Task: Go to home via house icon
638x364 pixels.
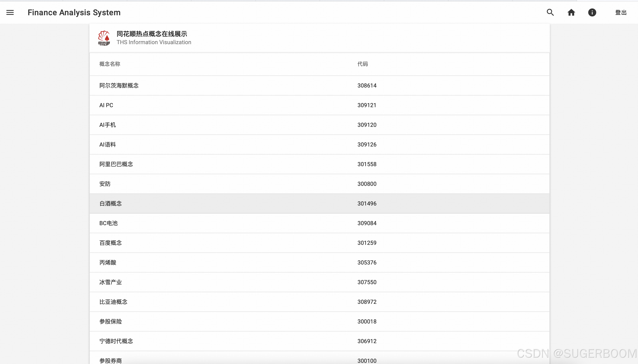Action: 571,12
